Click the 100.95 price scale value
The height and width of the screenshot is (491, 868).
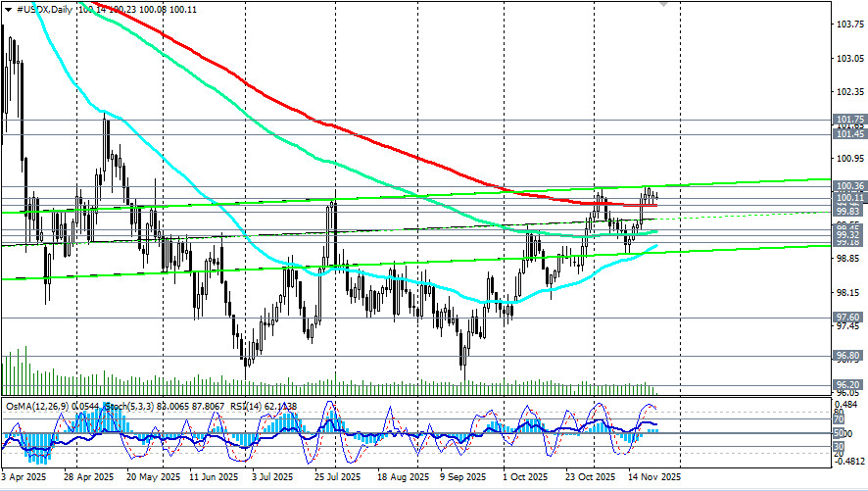click(x=850, y=159)
